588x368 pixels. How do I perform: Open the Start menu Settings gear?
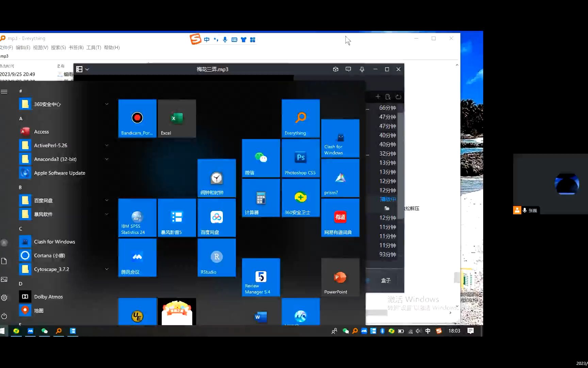pos(4,297)
